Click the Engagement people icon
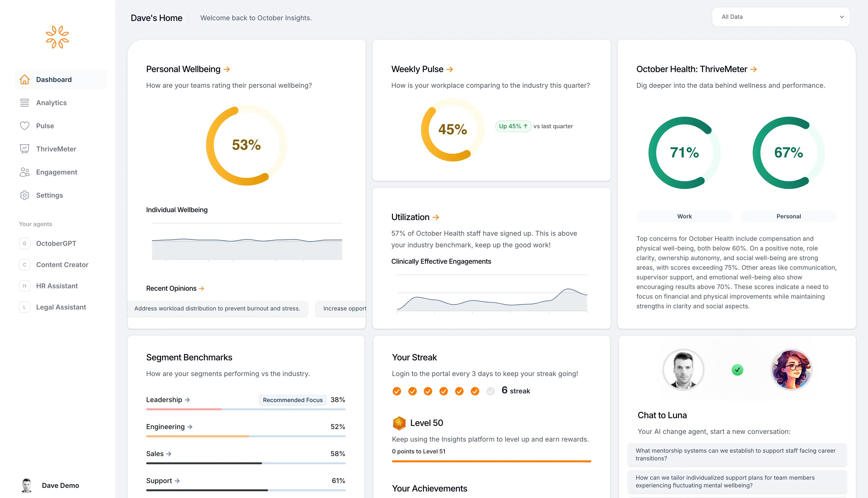This screenshot has height=498, width=868. 25,172
